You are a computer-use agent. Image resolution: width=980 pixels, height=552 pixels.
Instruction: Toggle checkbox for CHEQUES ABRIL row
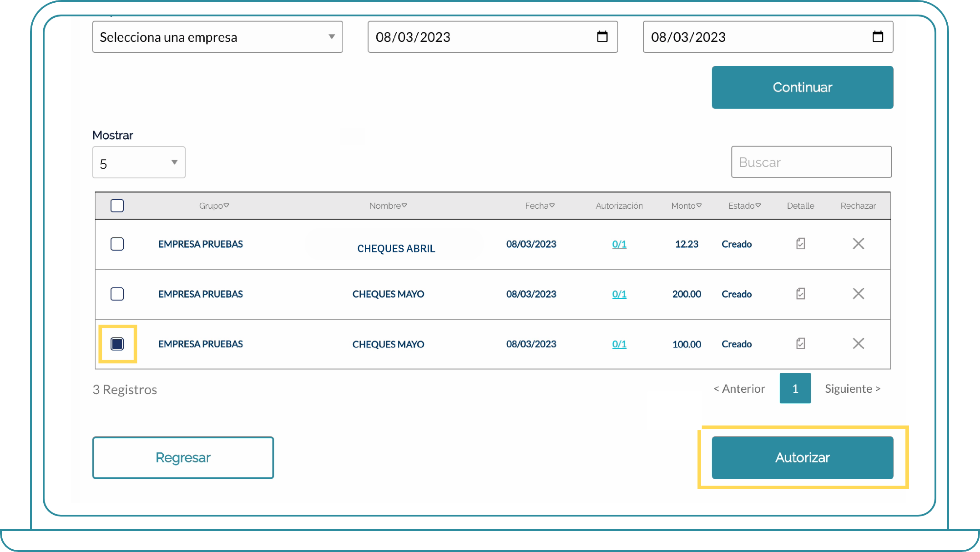pos(118,243)
